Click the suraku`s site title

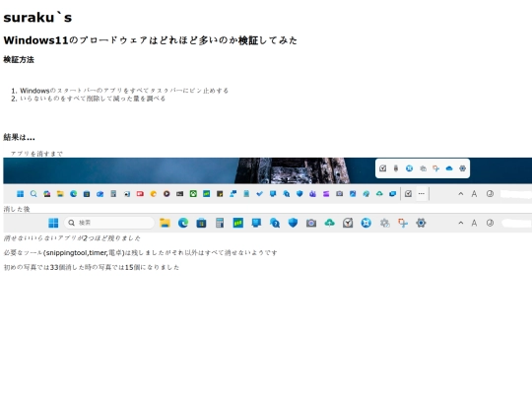coord(37,18)
